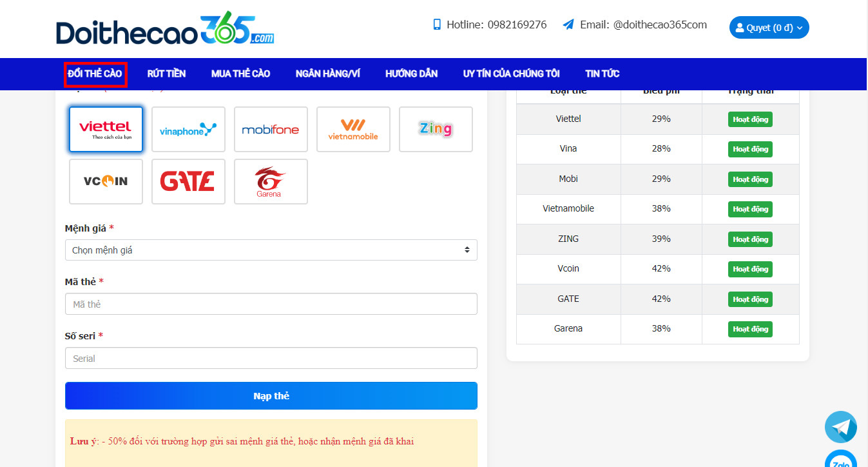Click the paper plane email icon
Viewport: 868px width, 467px height.
click(x=568, y=25)
